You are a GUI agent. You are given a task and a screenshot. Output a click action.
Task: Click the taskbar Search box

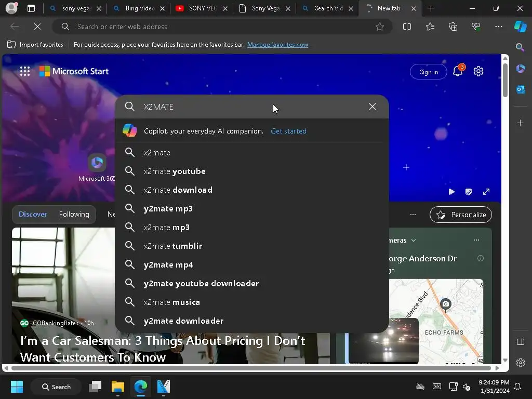(x=56, y=387)
